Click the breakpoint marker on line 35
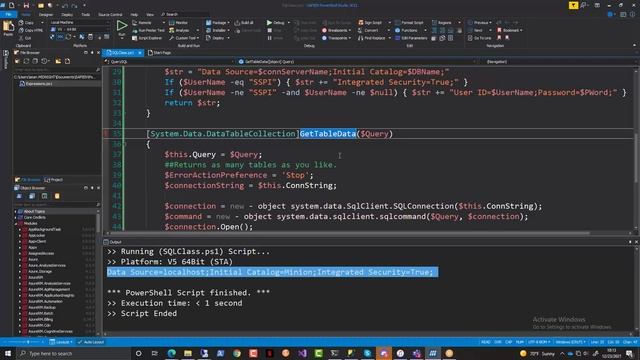Image resolution: width=640 pixels, height=360 pixels. (x=106, y=133)
